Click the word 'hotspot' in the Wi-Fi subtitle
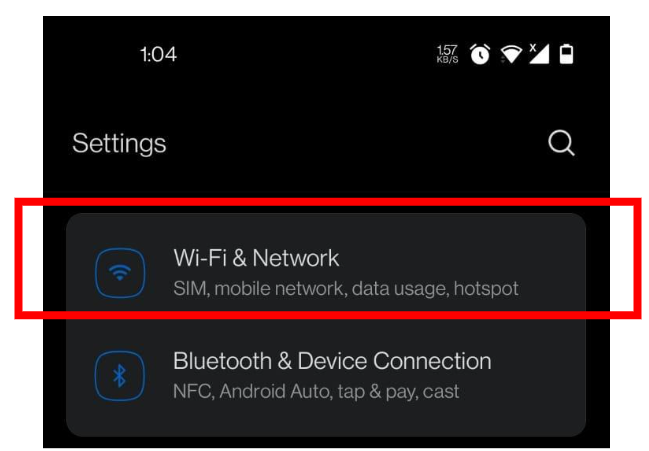The height and width of the screenshot is (451, 649). pos(486,289)
